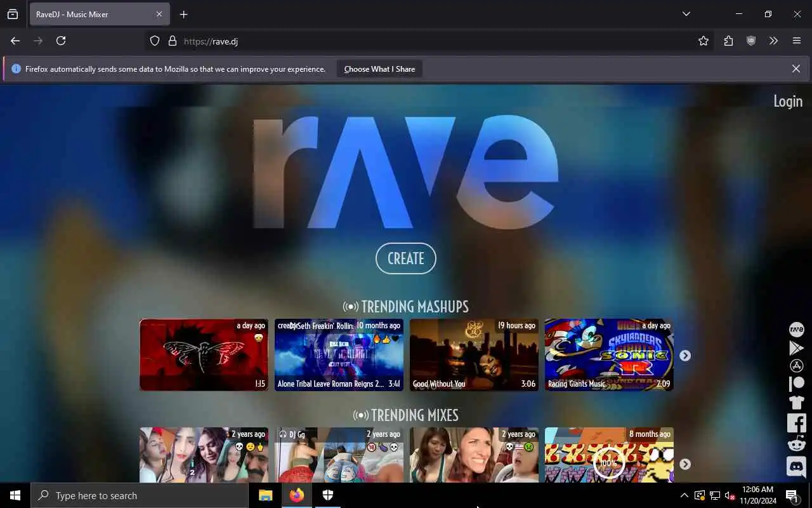Open tracking protection shield in address bar
The image size is (812, 508).
click(155, 41)
